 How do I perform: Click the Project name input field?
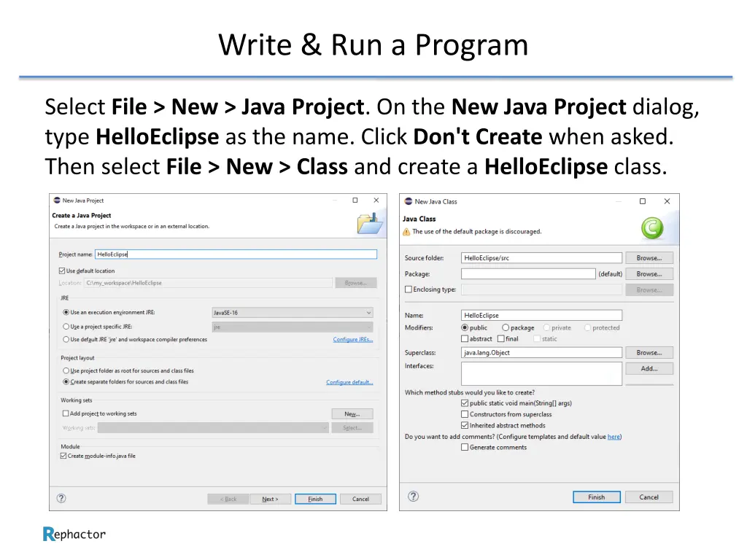pyautogui.click(x=236, y=254)
